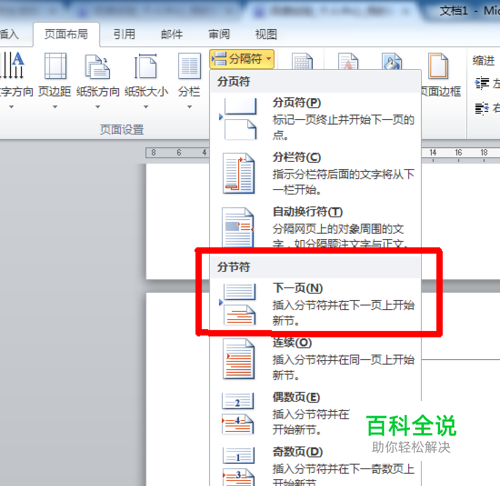This screenshot has height=486, width=500.
Task: Click the horizontal ruler at mark 8
Action: pyautogui.click(x=153, y=153)
